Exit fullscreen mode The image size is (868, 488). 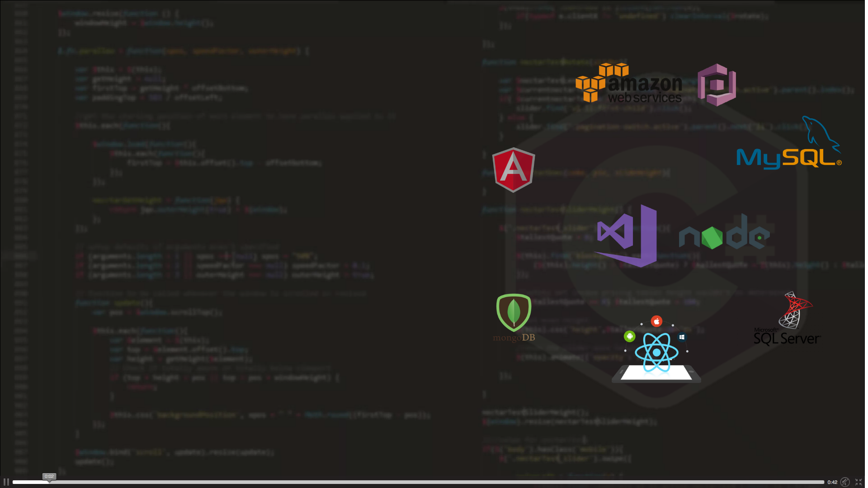(859, 482)
